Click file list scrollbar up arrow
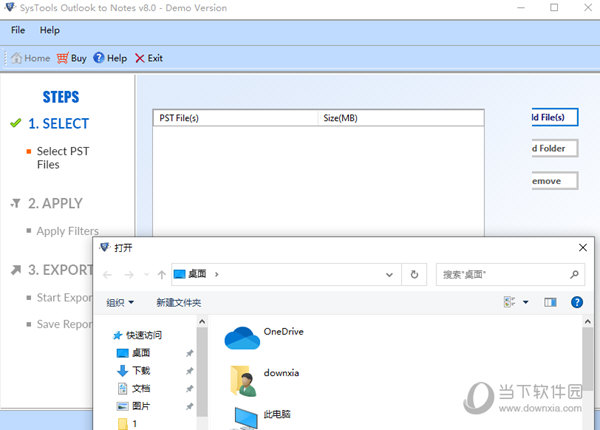Viewport: 600px width, 430px height. (588, 322)
